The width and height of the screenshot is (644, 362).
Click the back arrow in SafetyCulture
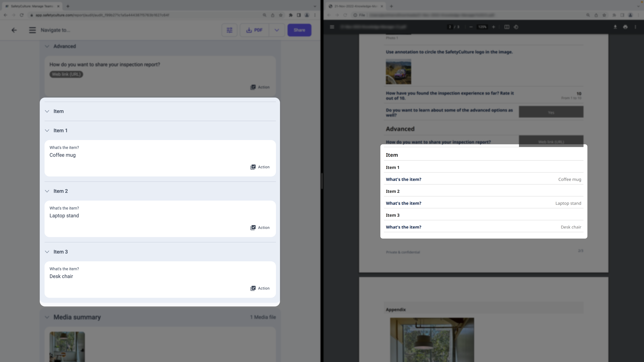click(x=14, y=30)
